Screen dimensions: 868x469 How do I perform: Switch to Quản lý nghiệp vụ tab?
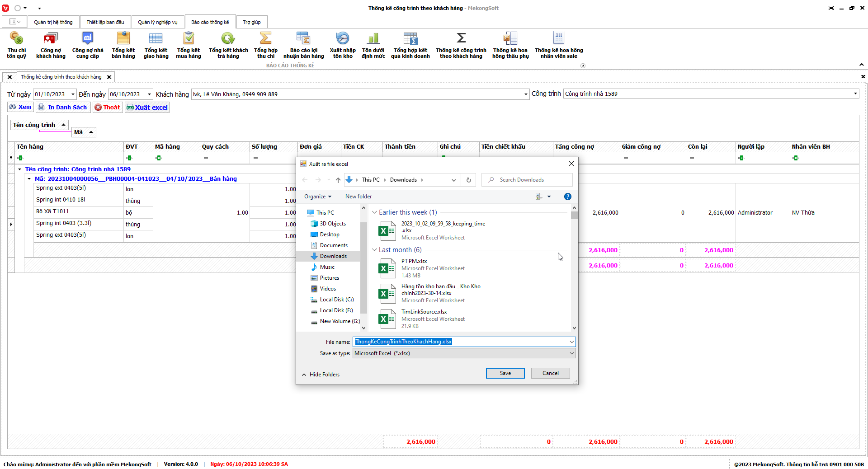157,22
